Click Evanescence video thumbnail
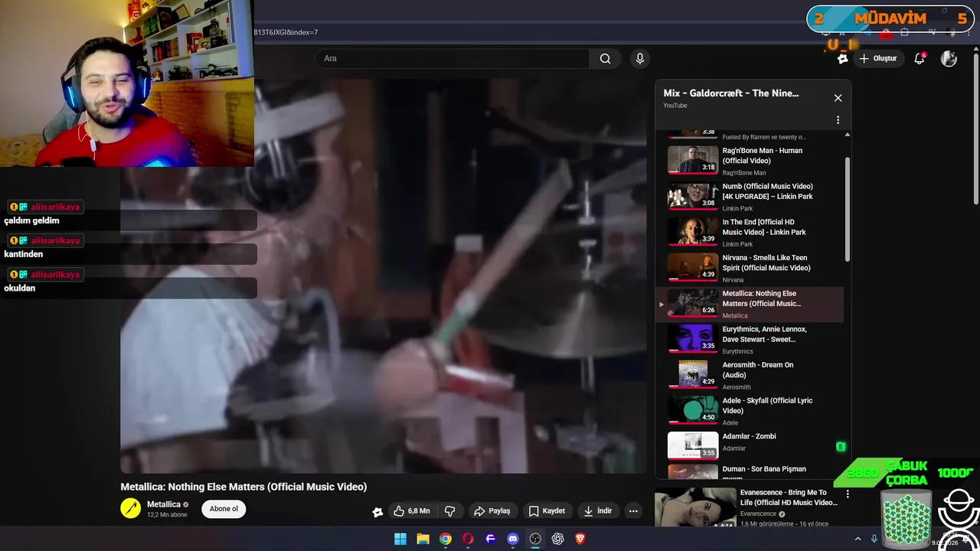Screen dimensions: 980x551 695,507
